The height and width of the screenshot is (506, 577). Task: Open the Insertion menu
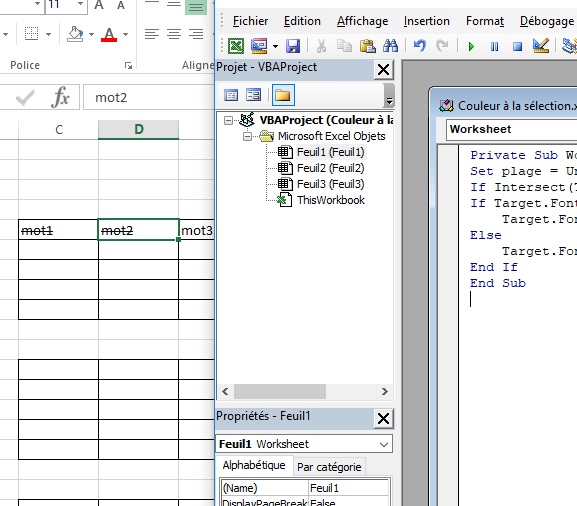coord(426,21)
